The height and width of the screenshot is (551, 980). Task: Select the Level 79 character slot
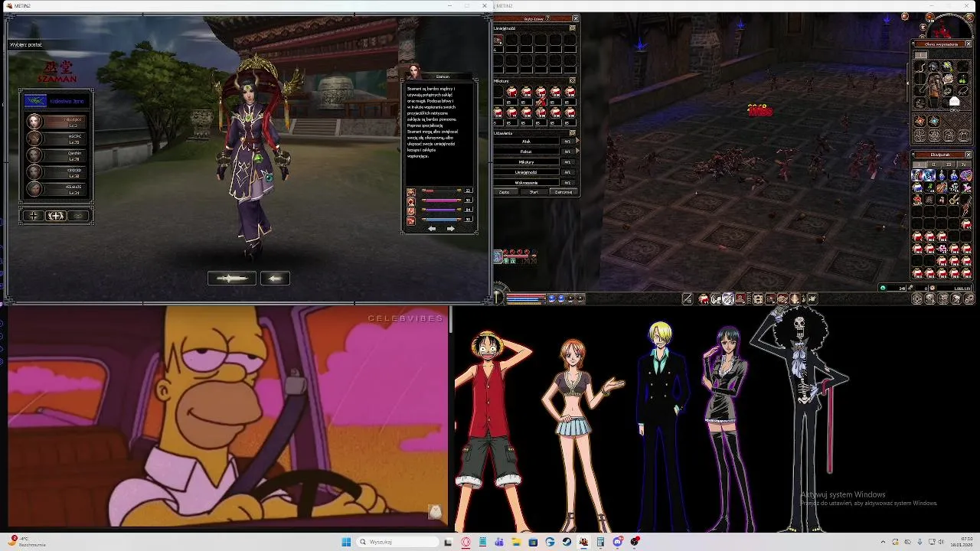pos(56,155)
